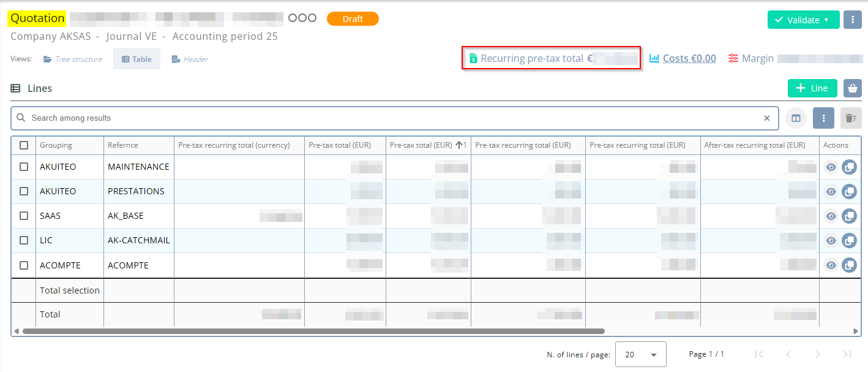Open quotation more options menu at top right
The image size is (868, 372).
852,20
